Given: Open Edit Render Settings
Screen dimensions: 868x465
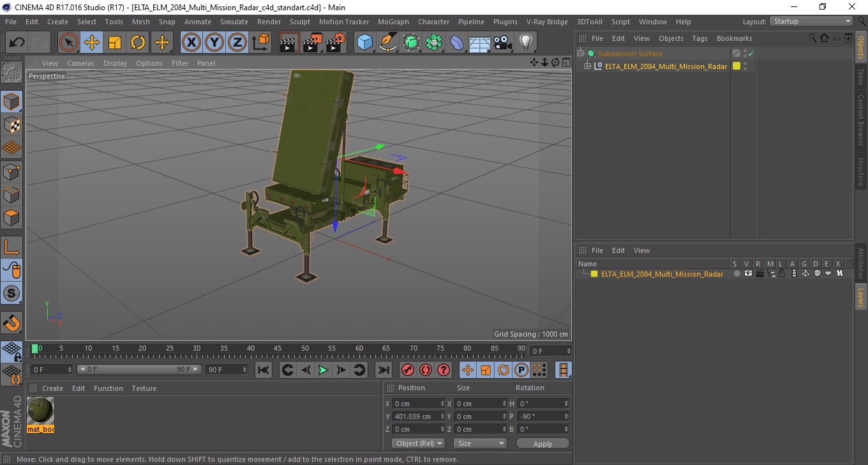Looking at the screenshot, I should click(x=336, y=43).
